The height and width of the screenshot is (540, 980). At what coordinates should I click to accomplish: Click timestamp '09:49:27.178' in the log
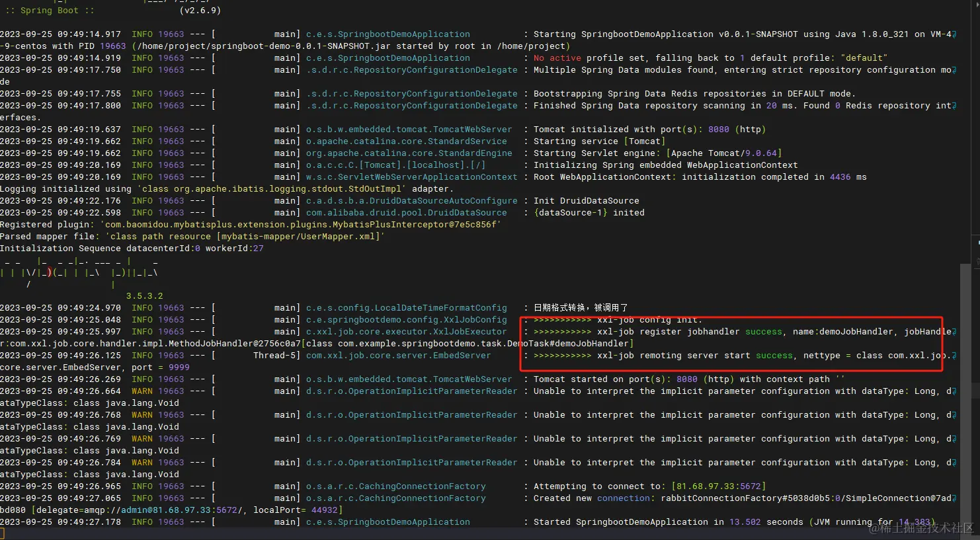[89, 522]
